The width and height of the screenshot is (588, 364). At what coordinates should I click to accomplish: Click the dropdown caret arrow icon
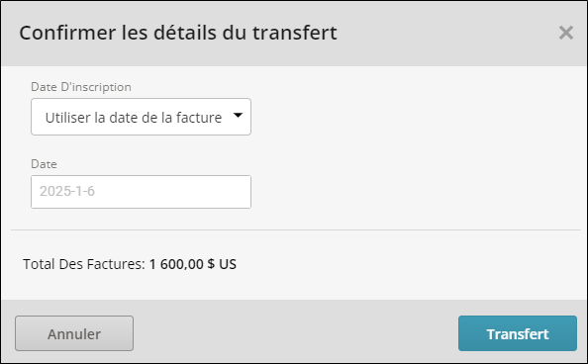pyautogui.click(x=238, y=115)
